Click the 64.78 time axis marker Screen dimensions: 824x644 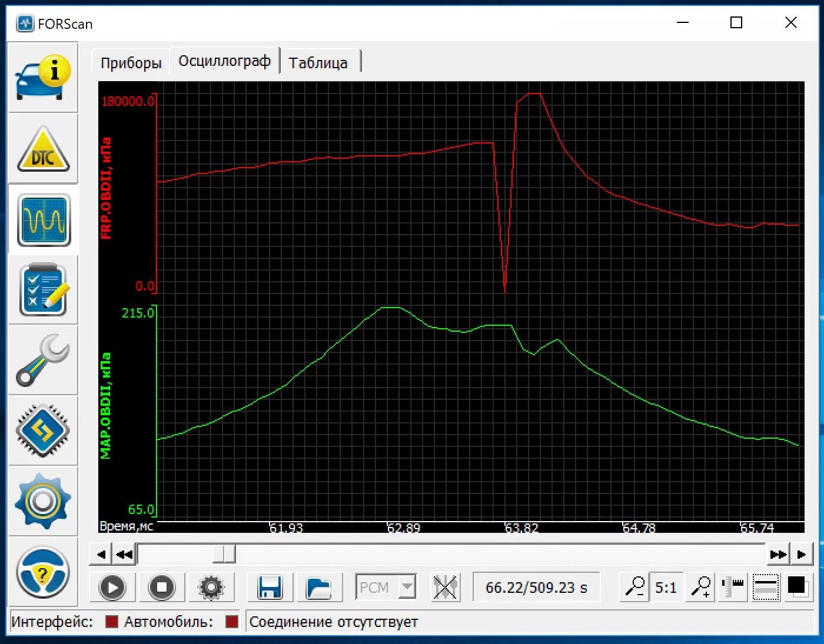[639, 528]
